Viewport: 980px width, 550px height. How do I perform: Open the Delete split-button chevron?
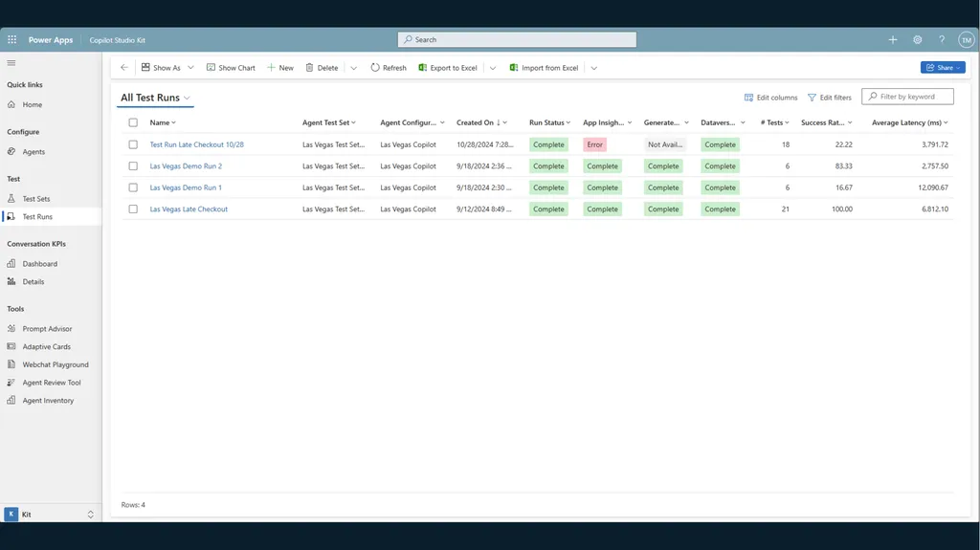tap(354, 68)
